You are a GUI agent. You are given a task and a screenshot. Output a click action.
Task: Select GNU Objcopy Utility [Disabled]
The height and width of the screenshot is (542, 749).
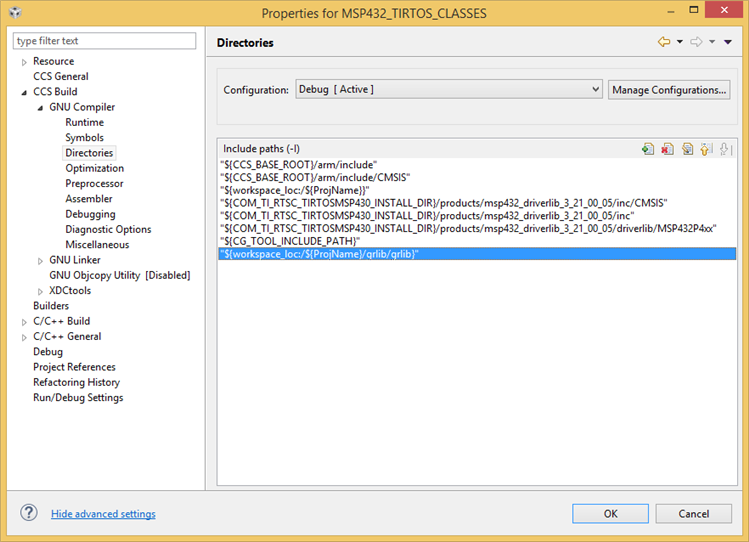click(119, 275)
